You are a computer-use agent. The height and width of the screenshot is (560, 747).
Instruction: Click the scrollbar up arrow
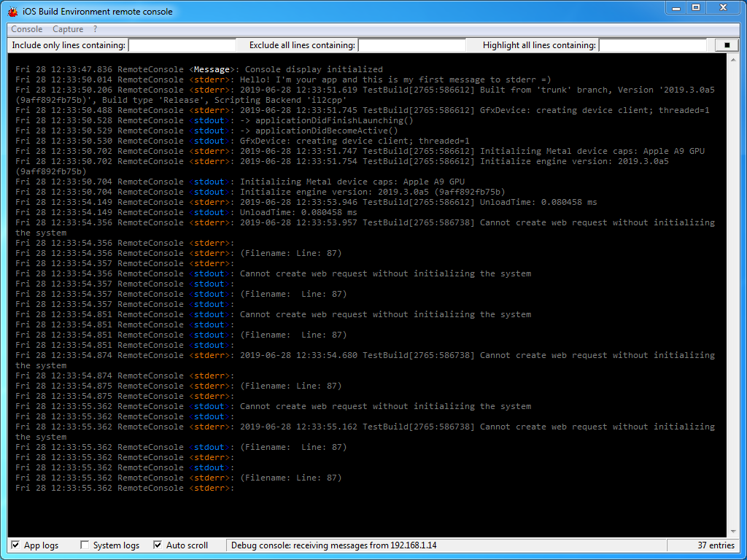click(732, 60)
